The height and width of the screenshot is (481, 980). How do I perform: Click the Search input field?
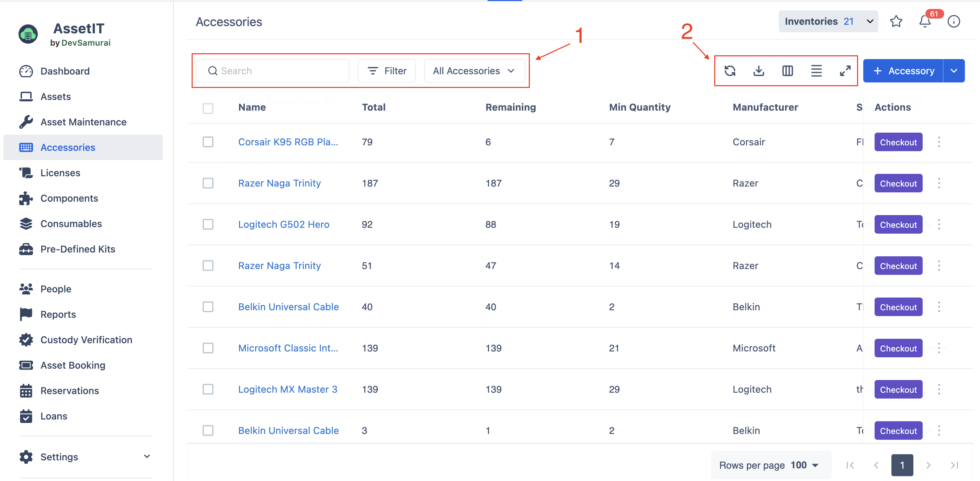pyautogui.click(x=272, y=71)
